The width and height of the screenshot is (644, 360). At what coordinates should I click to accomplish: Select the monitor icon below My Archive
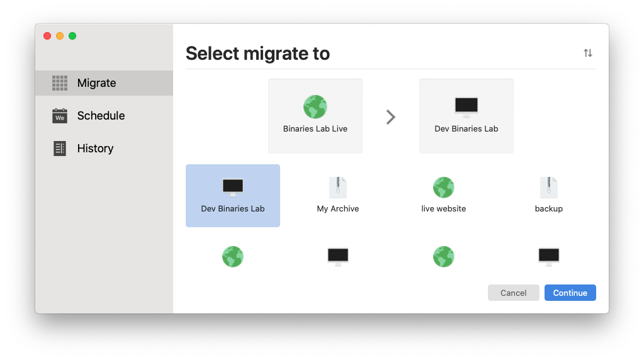coord(338,257)
